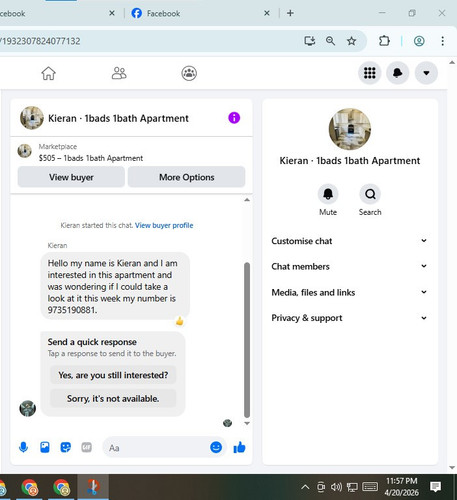Image resolution: width=457 pixels, height=500 pixels.
Task: Open Windows notification center icon
Action: coord(435,487)
